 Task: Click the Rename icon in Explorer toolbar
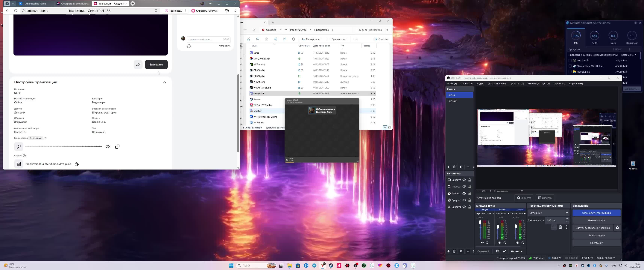[x=276, y=39]
